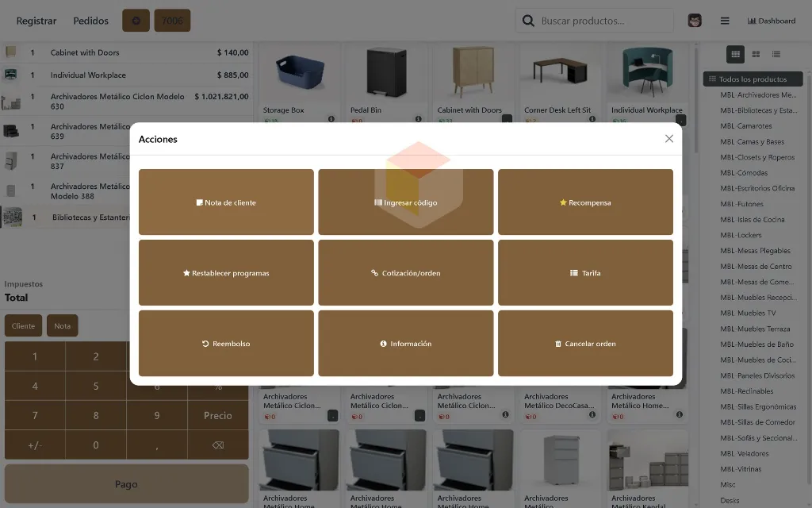Image resolution: width=812 pixels, height=508 pixels.
Task: Click the Ingresar código button
Action: (x=405, y=202)
